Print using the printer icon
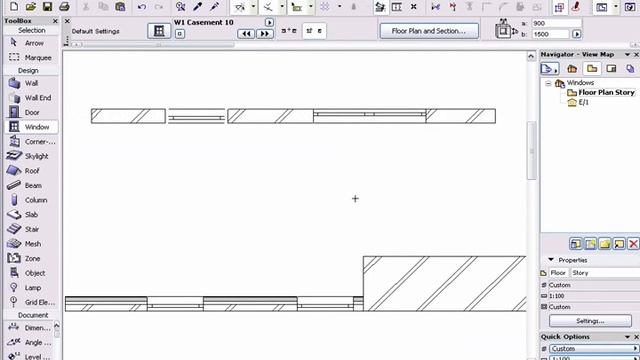Viewport: 640px width, 360px height. [x=64, y=6]
